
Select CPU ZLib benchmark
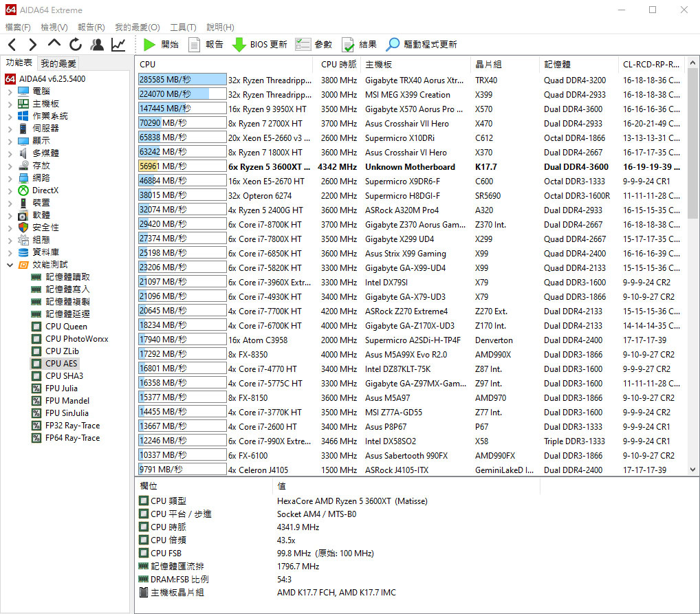click(55, 351)
